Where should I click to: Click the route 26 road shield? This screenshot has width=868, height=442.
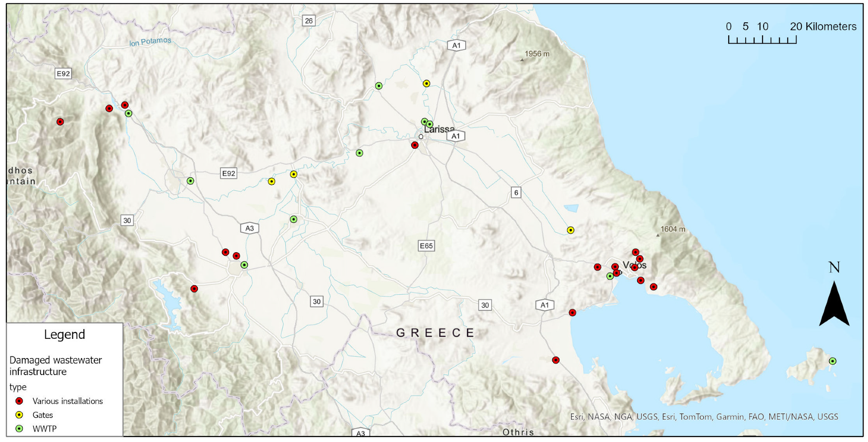click(x=309, y=21)
